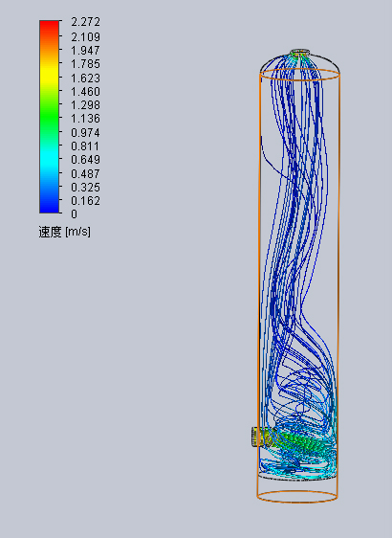
Task: Select the legend value 0.811
Action: 85,146
